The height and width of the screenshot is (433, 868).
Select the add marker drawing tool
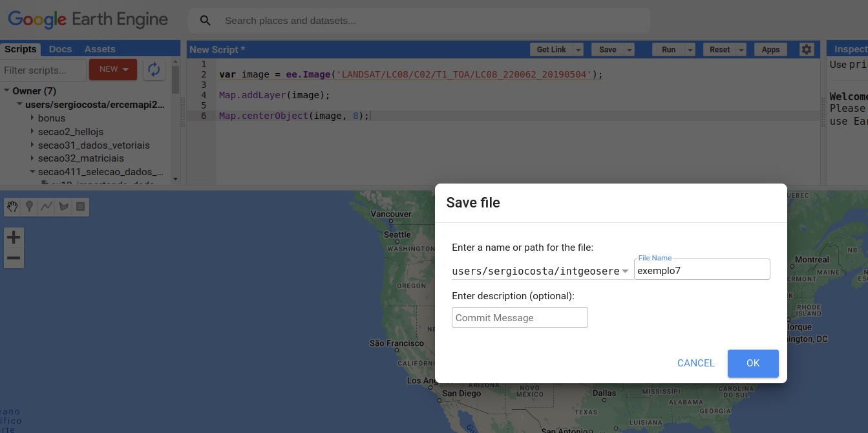29,207
